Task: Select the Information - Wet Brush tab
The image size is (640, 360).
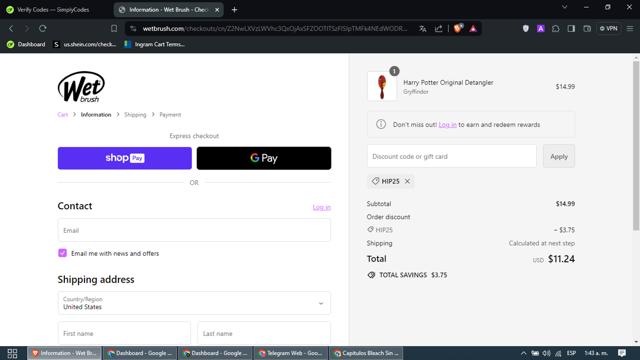Action: point(168,9)
